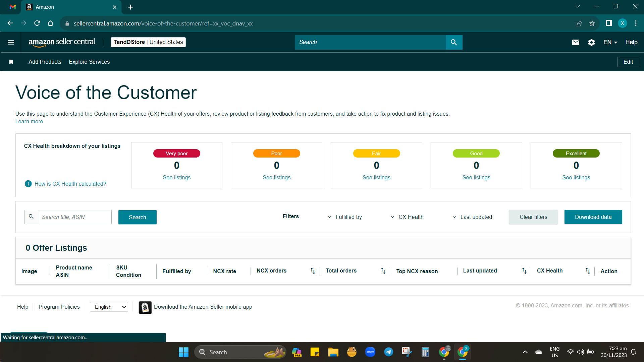Viewport: 644px width, 362px height.
Task: Open Add Products from the favorites bar
Action: 45,62
